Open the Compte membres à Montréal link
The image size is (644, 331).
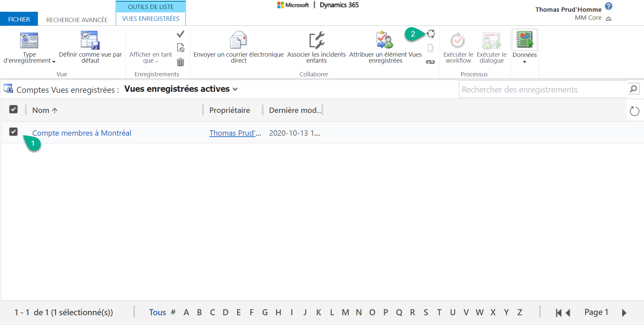pyautogui.click(x=82, y=133)
